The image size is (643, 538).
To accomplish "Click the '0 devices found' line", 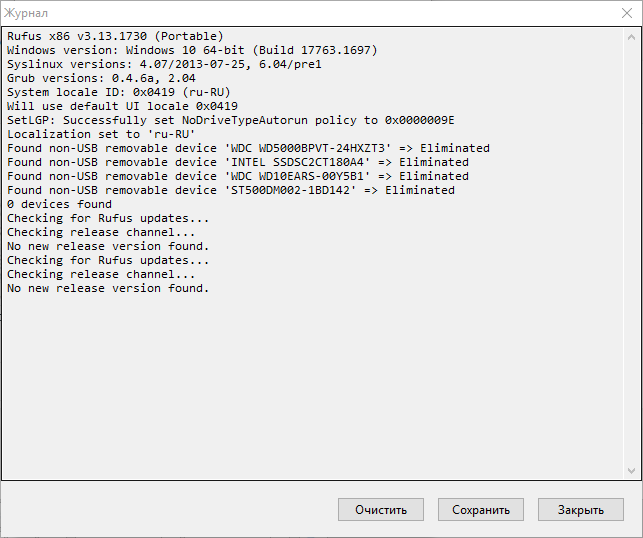I will (59, 204).
